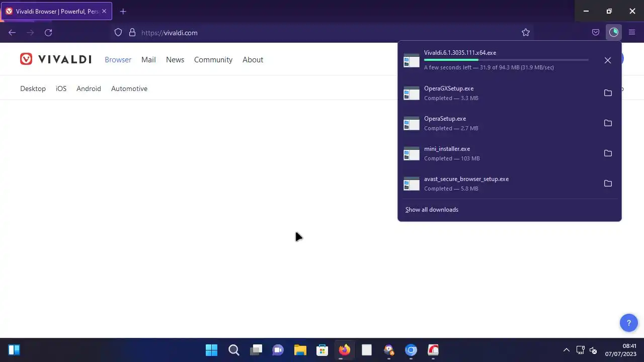Select the Android sub-navigation link
The width and height of the screenshot is (644, 362).
pos(89,88)
